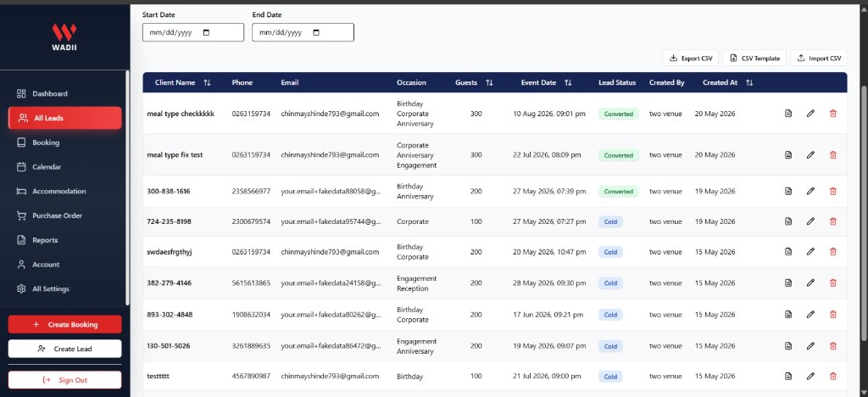The image size is (868, 397).
Task: Open document icon for lead 130-501-5026
Action: click(788, 346)
